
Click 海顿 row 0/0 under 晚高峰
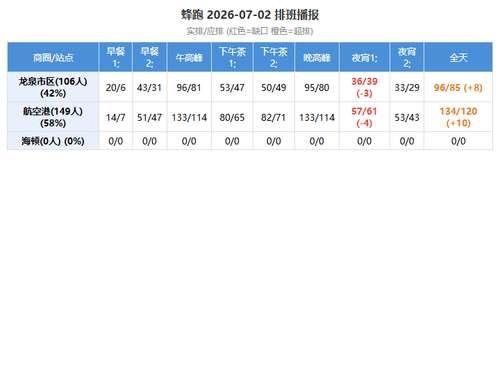(317, 141)
